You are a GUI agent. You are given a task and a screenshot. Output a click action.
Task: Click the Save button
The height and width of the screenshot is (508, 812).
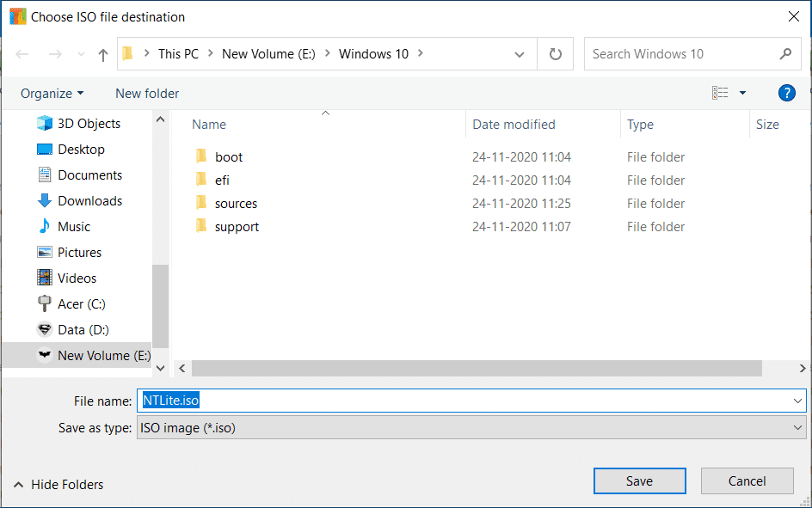click(x=640, y=481)
